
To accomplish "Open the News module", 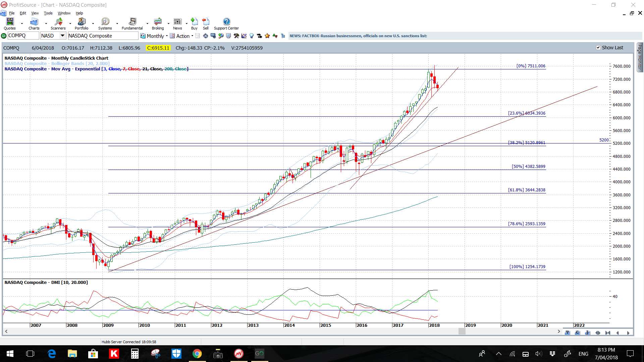I will 177,24.
